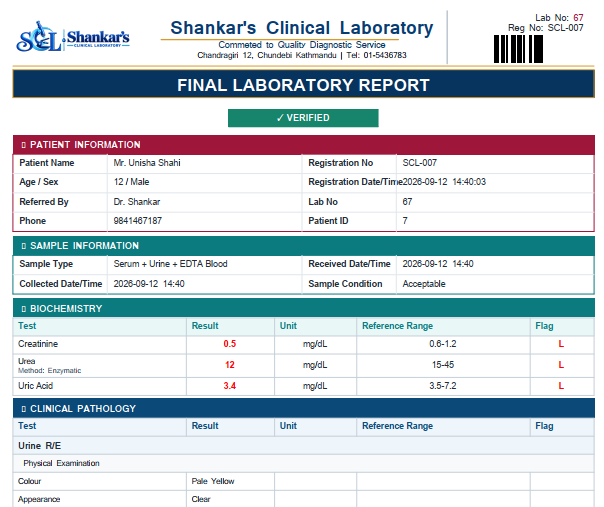This screenshot has width=604, height=507.
Task: Click Urea result 12
Action: (230, 365)
